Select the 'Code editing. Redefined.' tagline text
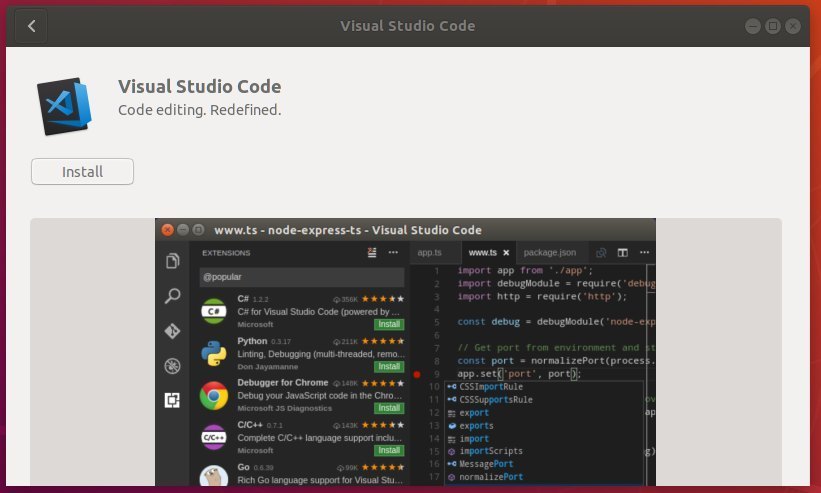 point(199,110)
